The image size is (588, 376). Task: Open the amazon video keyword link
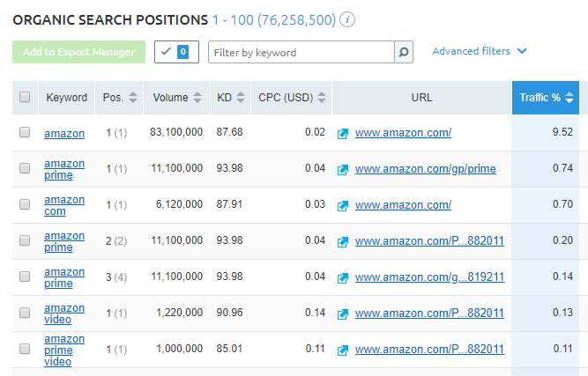(x=64, y=313)
